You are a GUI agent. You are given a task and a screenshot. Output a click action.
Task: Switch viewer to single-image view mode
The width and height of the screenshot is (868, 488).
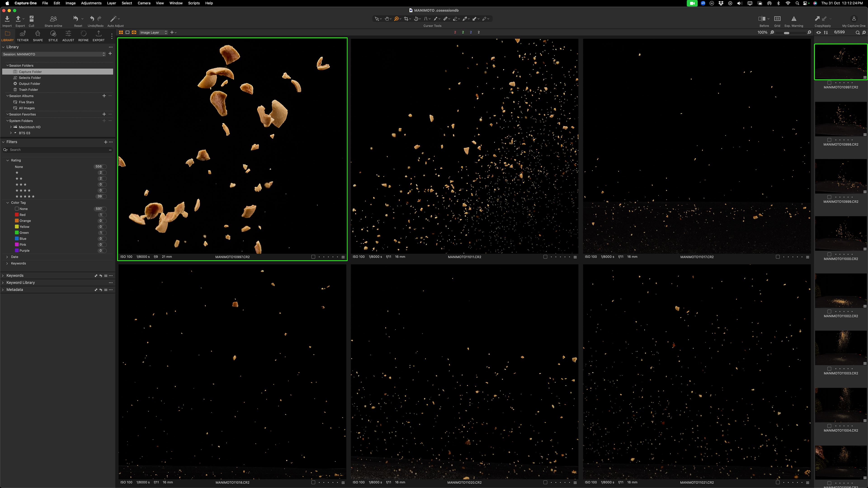click(127, 32)
